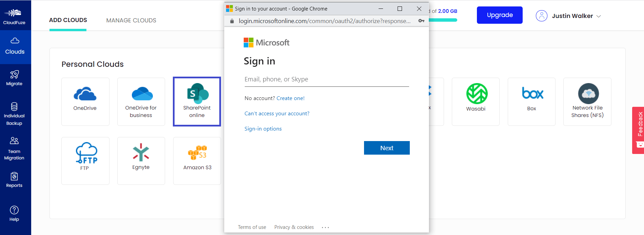Viewport: 644px width, 235px height.
Task: Open the Privacy & cookies link
Action: (294, 227)
